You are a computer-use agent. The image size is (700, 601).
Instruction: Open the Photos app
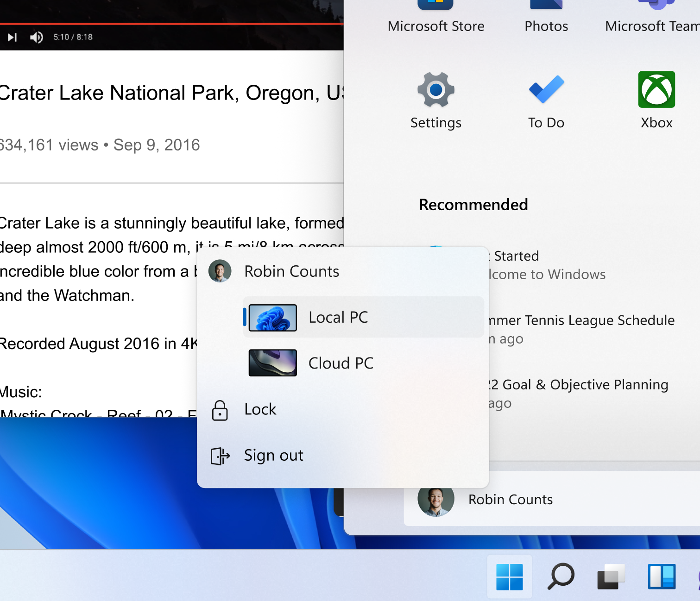click(x=546, y=18)
